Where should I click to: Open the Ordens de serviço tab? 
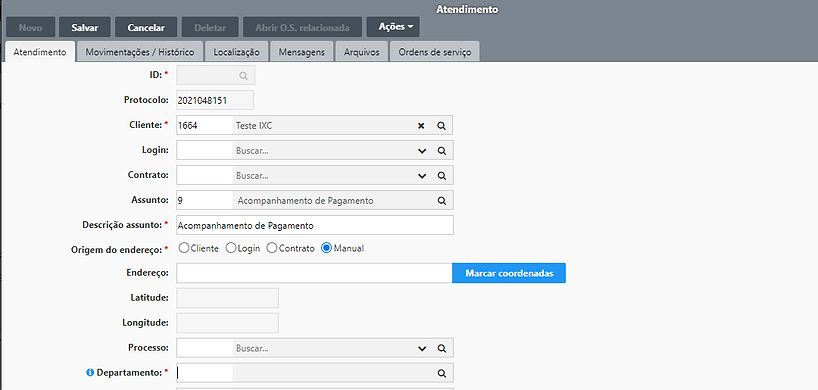click(x=435, y=52)
